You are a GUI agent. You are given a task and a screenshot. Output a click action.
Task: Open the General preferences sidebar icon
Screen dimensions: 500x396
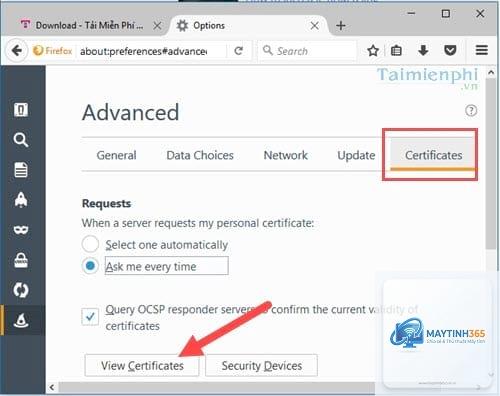[x=21, y=110]
